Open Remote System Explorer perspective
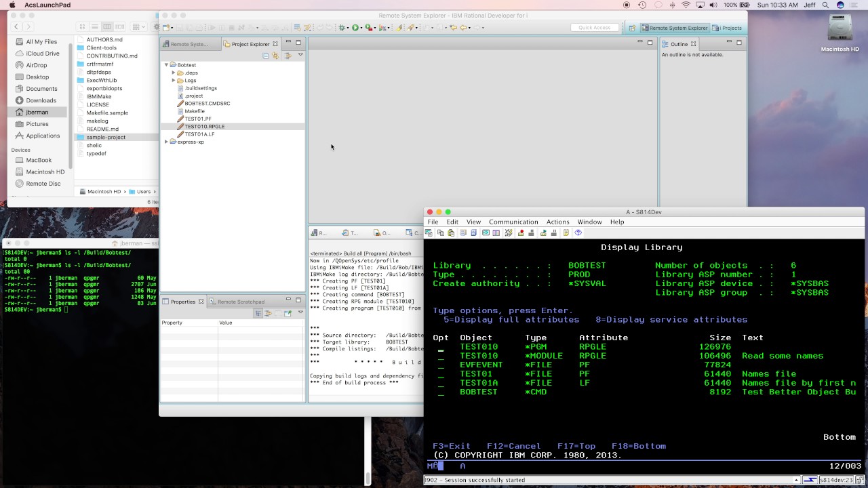The width and height of the screenshot is (868, 488). coord(674,28)
